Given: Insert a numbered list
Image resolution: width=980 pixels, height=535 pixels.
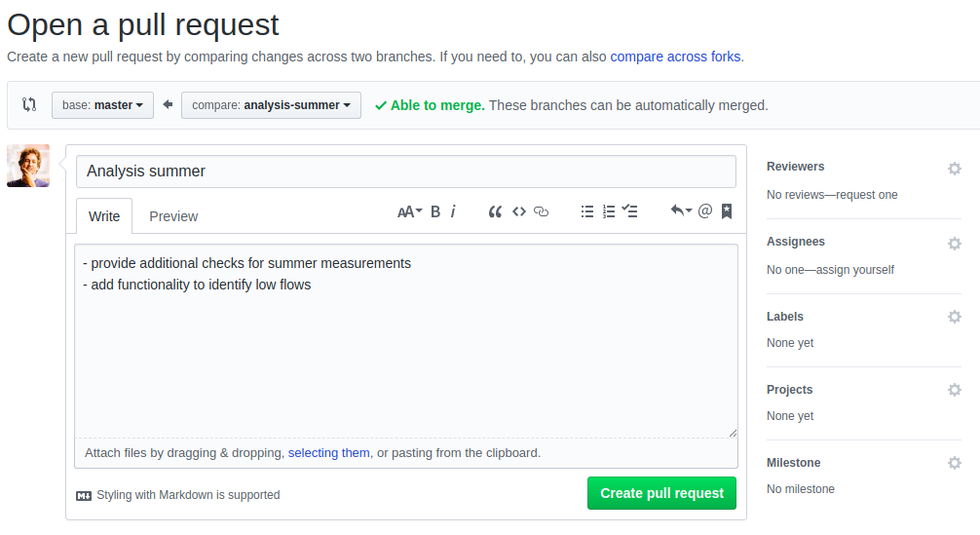Looking at the screenshot, I should (x=609, y=211).
